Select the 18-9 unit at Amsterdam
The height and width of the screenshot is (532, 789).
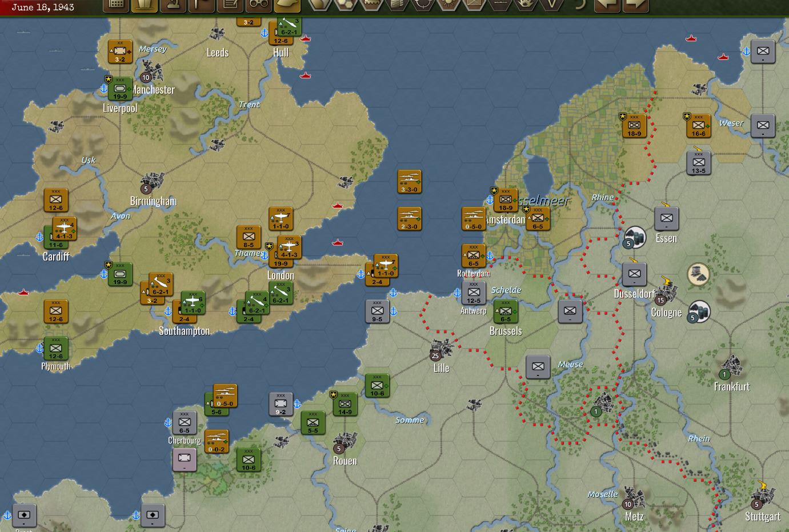pyautogui.click(x=506, y=200)
